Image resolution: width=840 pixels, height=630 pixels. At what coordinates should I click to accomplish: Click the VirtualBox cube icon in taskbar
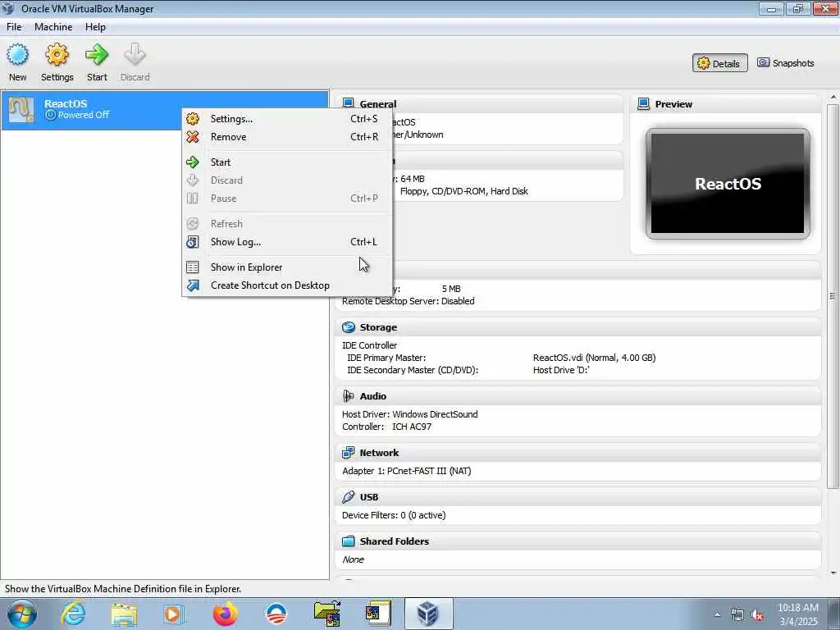428,614
